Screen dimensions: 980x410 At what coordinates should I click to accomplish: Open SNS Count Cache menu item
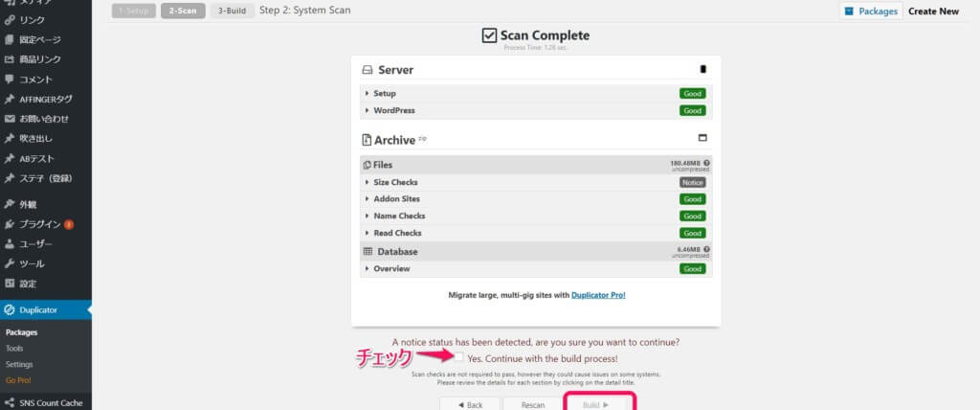tap(46, 402)
